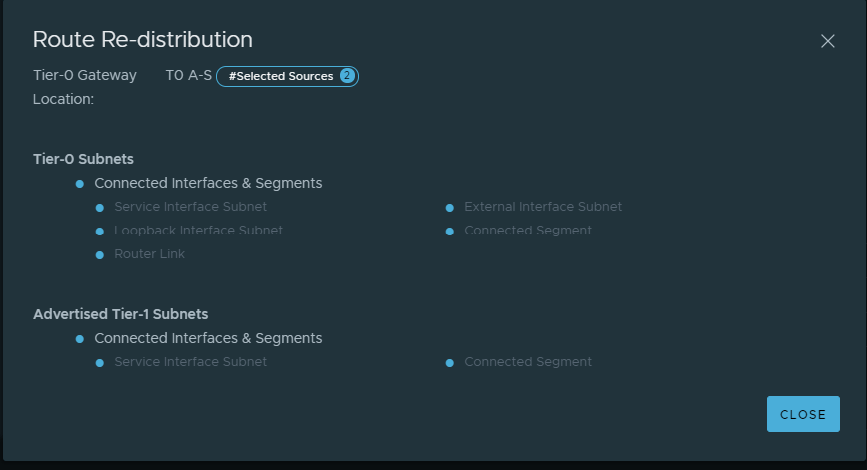Close the dialog using the X icon

click(x=827, y=41)
